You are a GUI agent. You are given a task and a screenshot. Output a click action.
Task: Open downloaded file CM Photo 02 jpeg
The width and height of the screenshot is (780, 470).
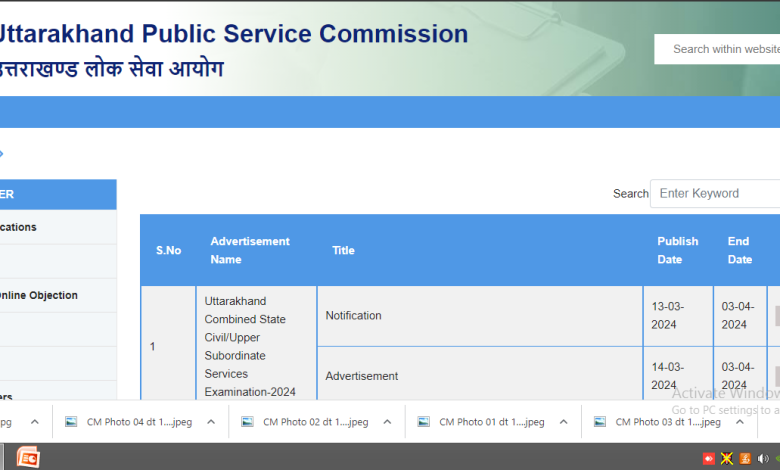[315, 422]
